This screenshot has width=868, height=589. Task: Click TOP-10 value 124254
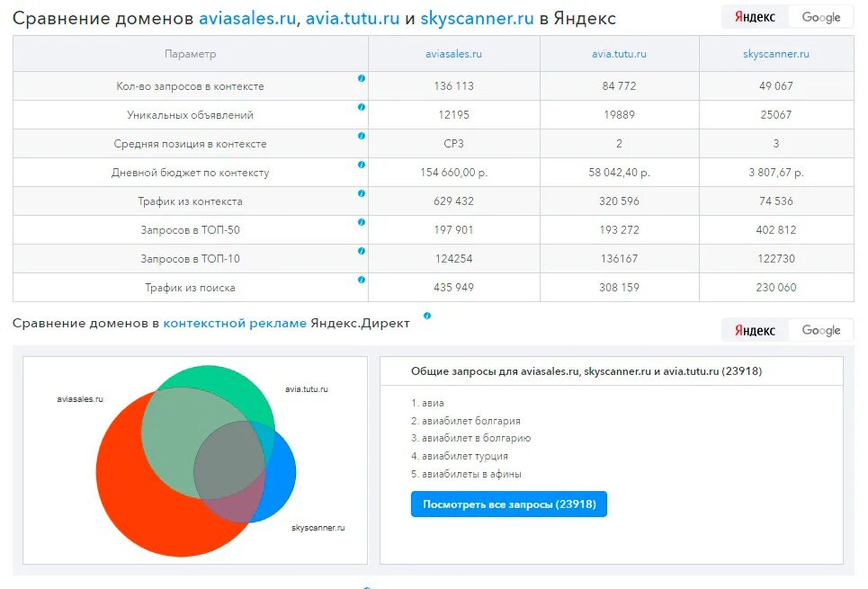[x=453, y=259]
